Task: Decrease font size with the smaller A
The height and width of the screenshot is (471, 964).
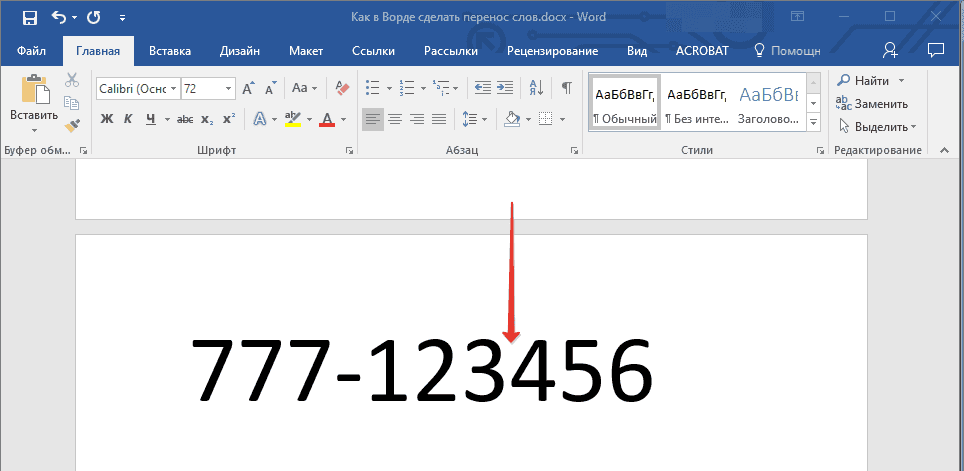Action: [271, 89]
